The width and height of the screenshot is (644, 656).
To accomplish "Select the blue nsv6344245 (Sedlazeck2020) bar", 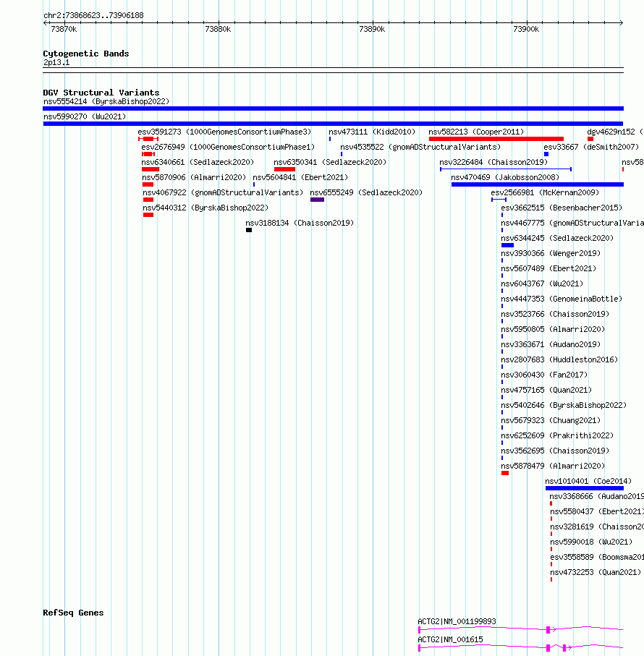I will pyautogui.click(x=507, y=245).
